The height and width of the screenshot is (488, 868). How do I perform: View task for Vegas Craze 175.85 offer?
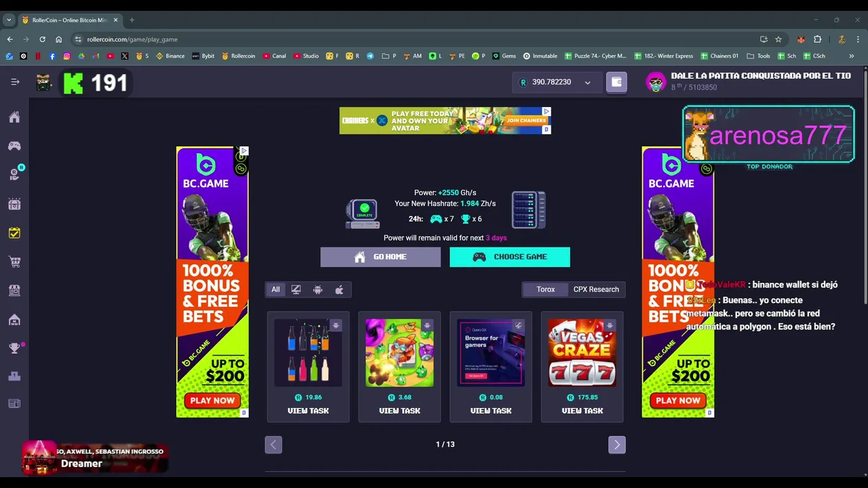pyautogui.click(x=583, y=411)
